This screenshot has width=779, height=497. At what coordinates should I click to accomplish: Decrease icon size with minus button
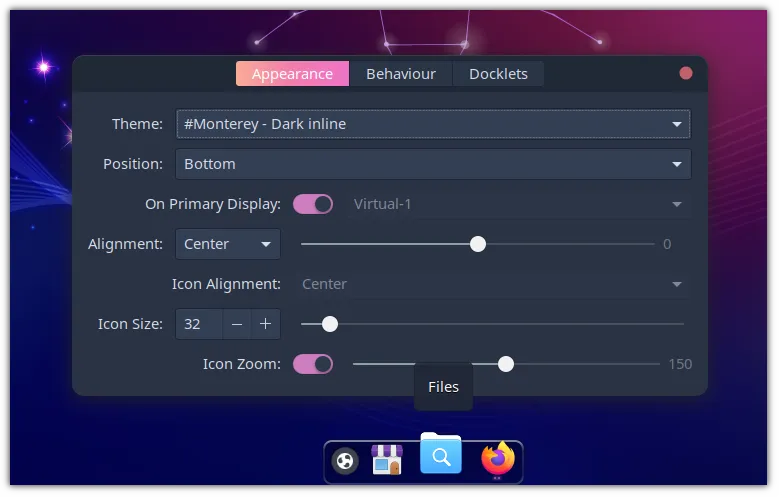click(x=237, y=324)
